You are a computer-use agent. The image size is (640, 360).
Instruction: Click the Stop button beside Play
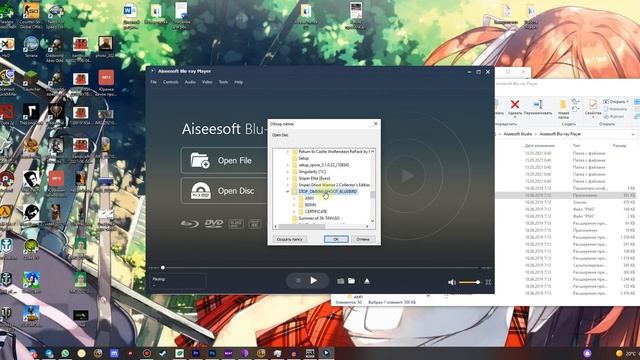[298, 281]
